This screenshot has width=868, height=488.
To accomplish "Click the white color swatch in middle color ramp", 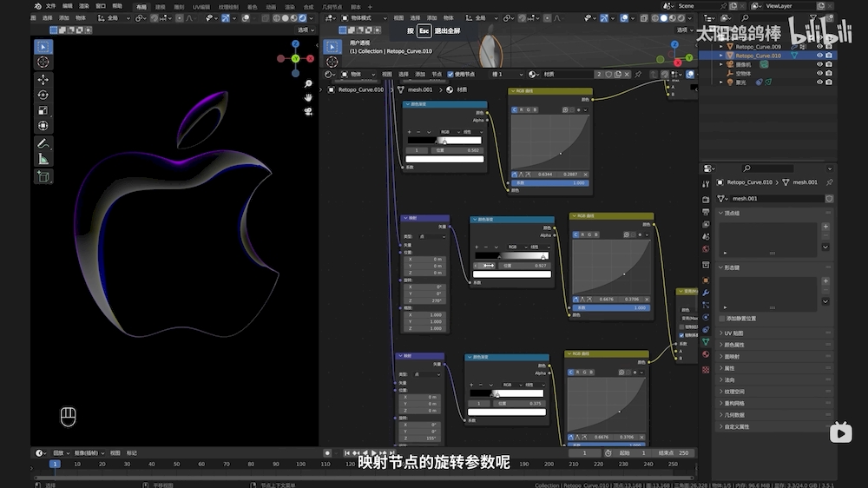I will click(512, 274).
